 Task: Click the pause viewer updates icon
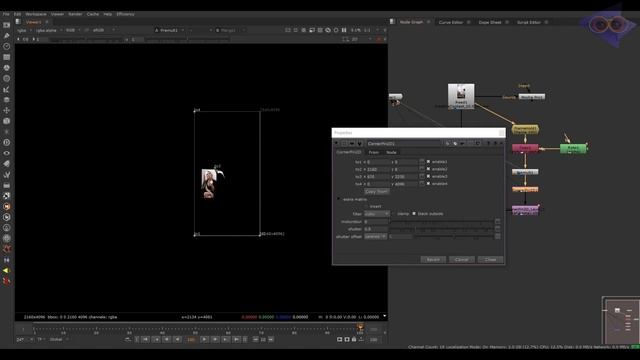(x=344, y=30)
